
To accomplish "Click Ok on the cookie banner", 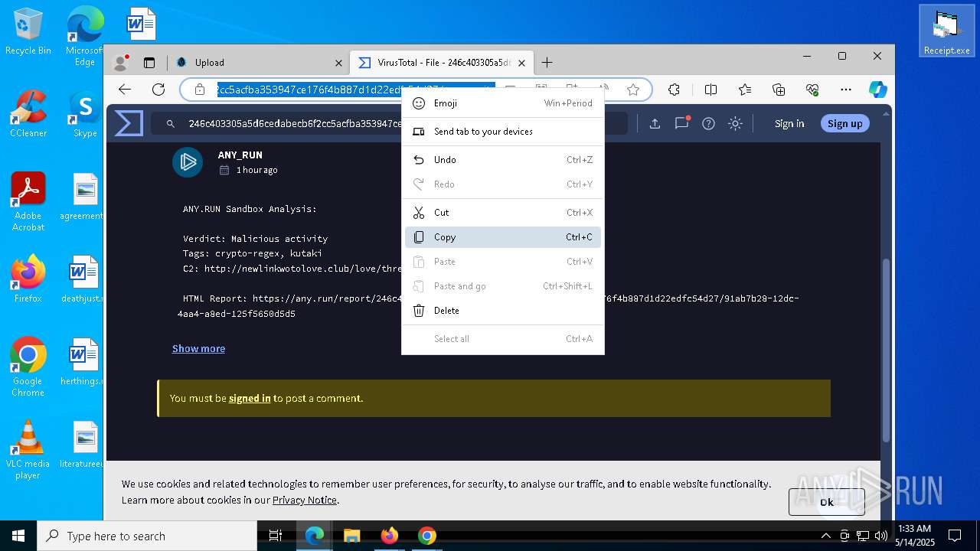I will tap(827, 502).
